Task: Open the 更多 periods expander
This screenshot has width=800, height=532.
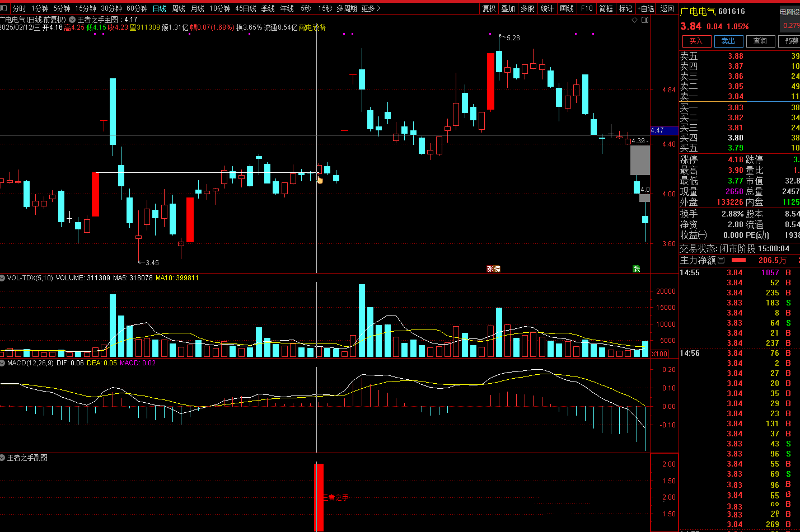Action: 371,8
